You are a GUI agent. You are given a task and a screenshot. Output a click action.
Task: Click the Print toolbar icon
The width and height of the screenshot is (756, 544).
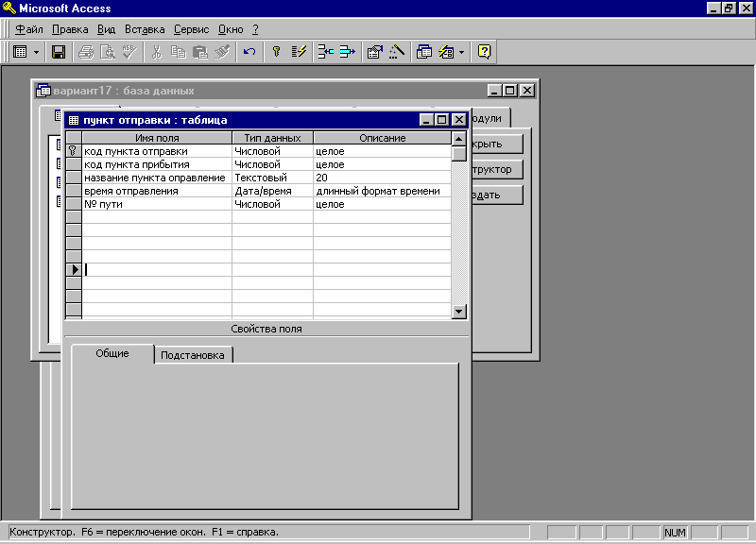[86, 52]
